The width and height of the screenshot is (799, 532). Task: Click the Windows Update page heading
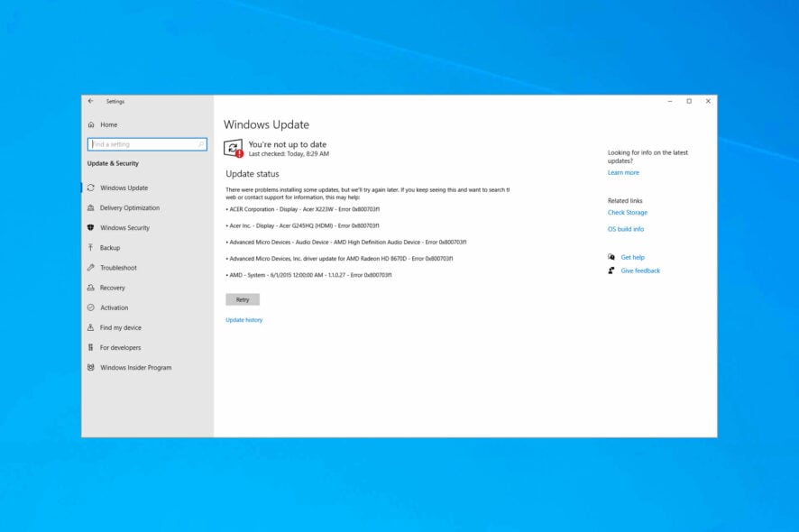click(266, 124)
